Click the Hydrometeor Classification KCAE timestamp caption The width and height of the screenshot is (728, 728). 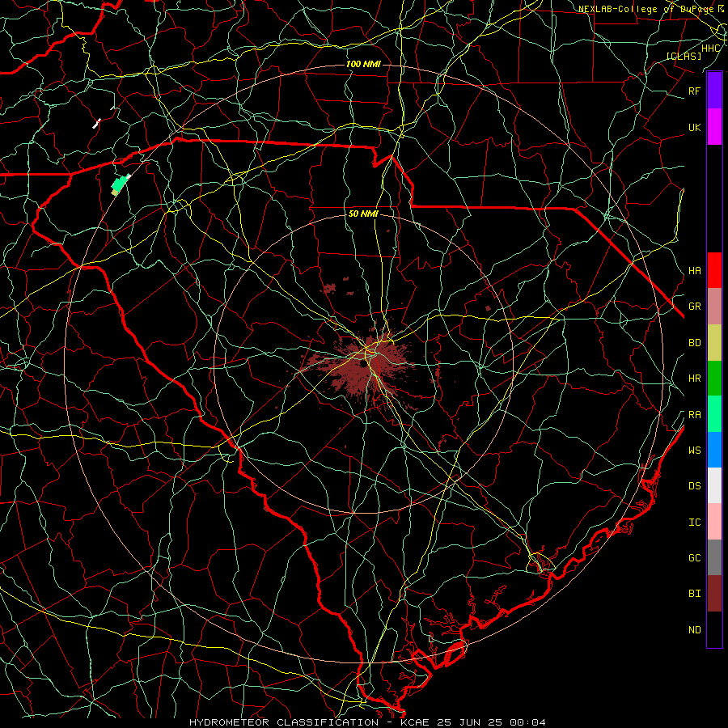(367, 722)
